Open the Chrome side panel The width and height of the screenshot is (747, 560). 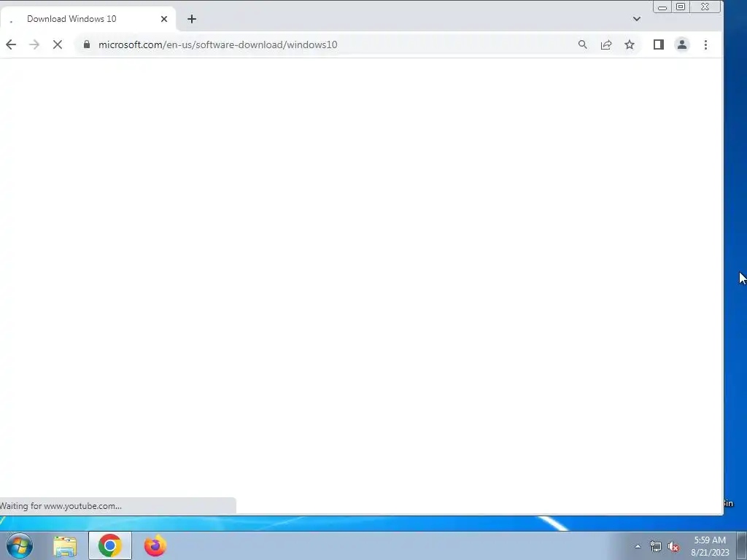pyautogui.click(x=659, y=44)
